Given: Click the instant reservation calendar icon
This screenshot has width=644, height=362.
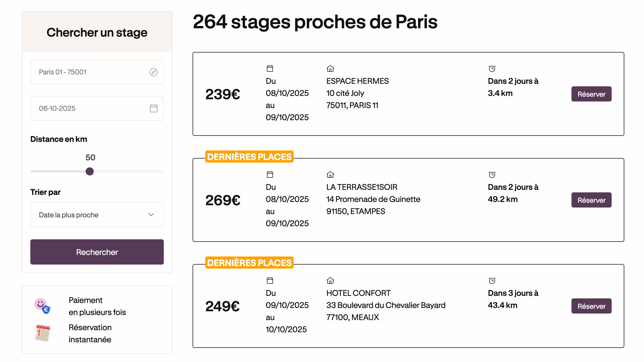Looking at the screenshot, I should pos(42,333).
